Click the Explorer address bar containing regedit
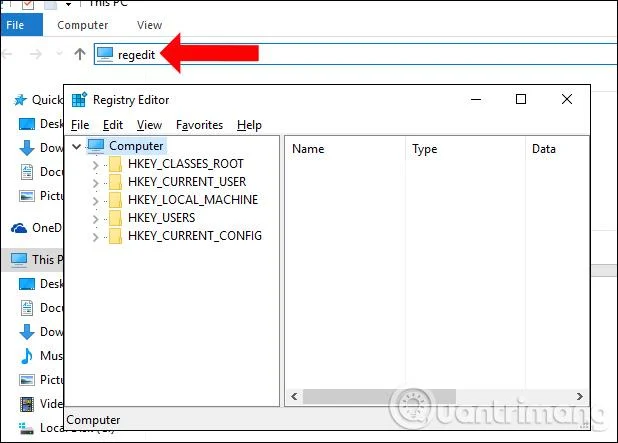This screenshot has width=618, height=443. tap(356, 54)
